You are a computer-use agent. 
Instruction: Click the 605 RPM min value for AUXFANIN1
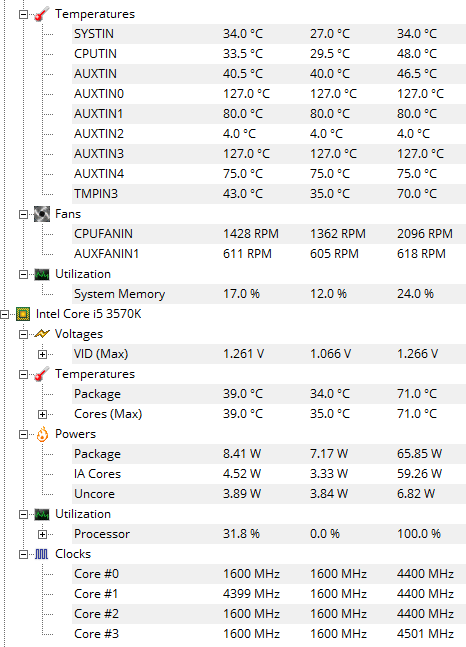(334, 254)
